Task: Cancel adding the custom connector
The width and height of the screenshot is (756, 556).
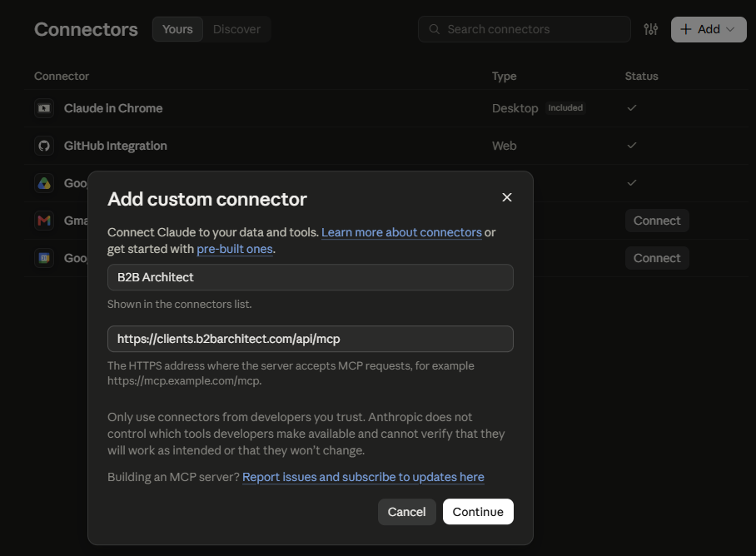Action: click(x=407, y=512)
